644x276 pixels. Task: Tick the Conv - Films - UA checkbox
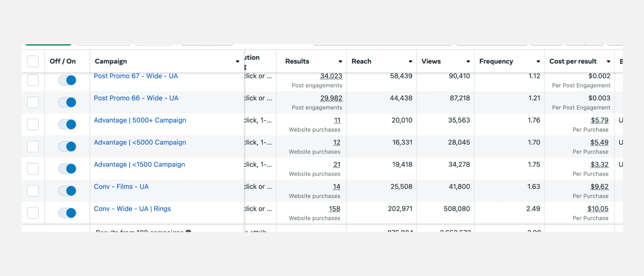click(33, 191)
